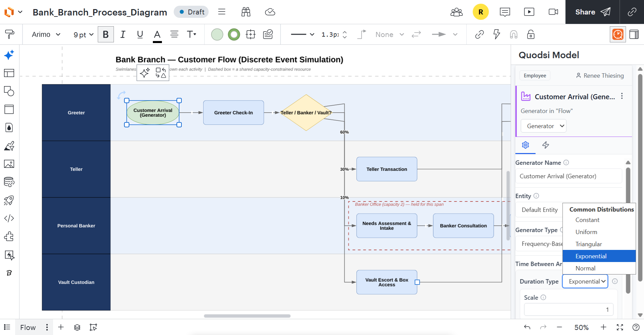Image resolution: width=644 pixels, height=335 pixels.
Task: Open the AI sparkle tool in sidebar
Action: click(9, 55)
